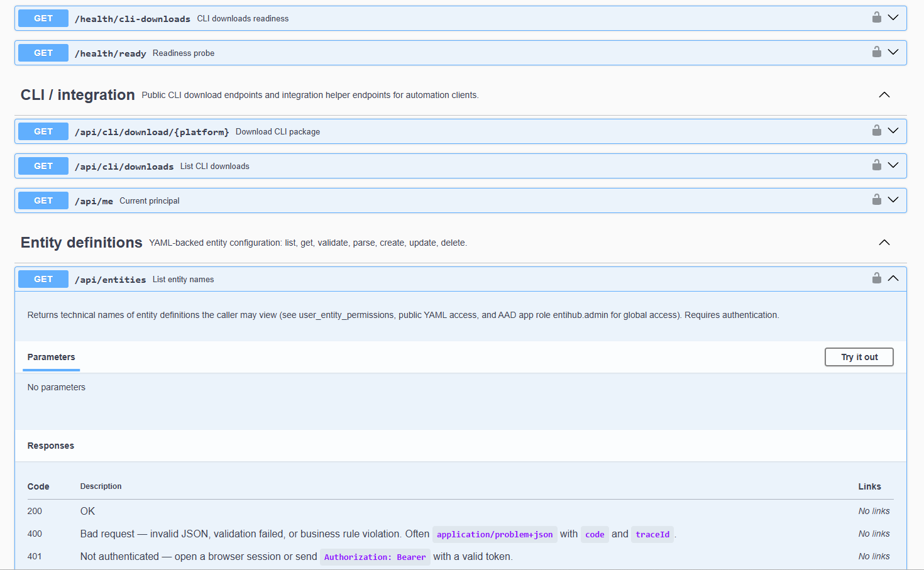The image size is (924, 570).
Task: Click the lock icon on /health/cli-downloads row
Action: pyautogui.click(x=877, y=18)
